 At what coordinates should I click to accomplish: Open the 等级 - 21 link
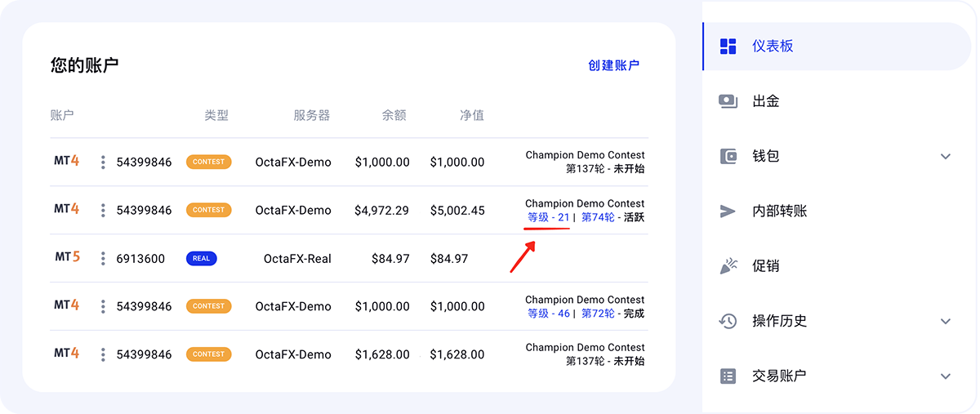pos(549,217)
